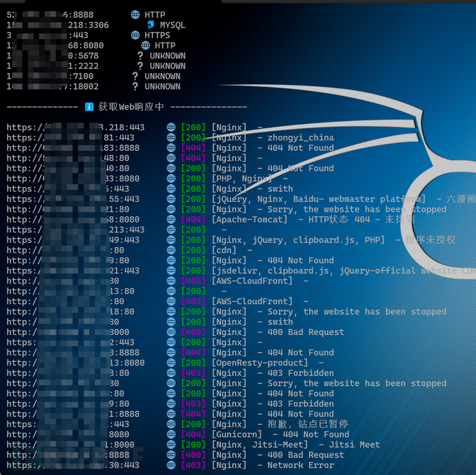Click the 200 status on the [cdn] row

point(193,250)
